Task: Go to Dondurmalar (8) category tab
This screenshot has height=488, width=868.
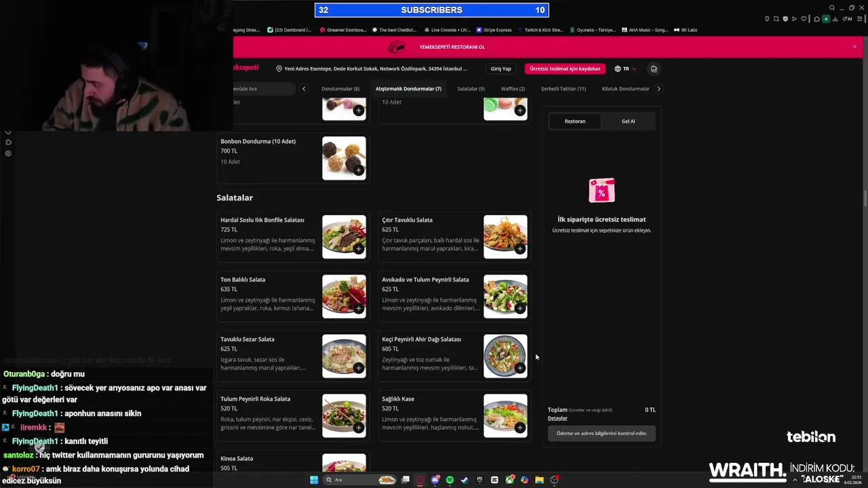Action: point(340,89)
